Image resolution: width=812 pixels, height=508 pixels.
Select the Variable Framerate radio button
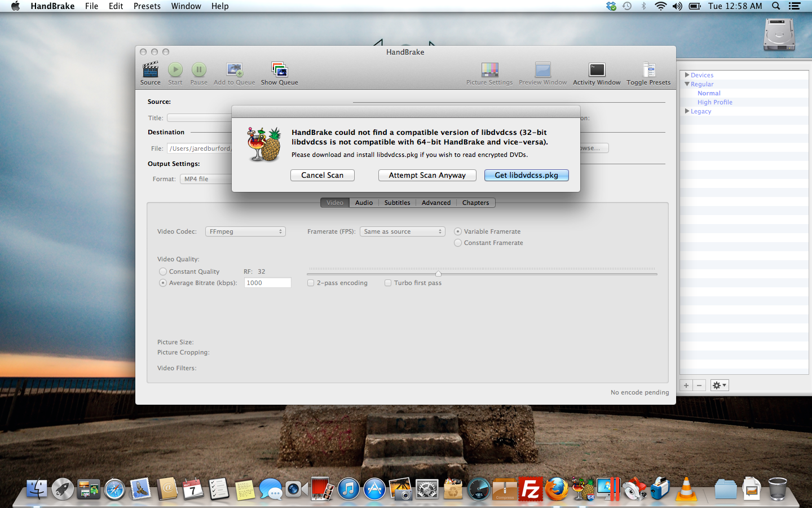pos(458,231)
